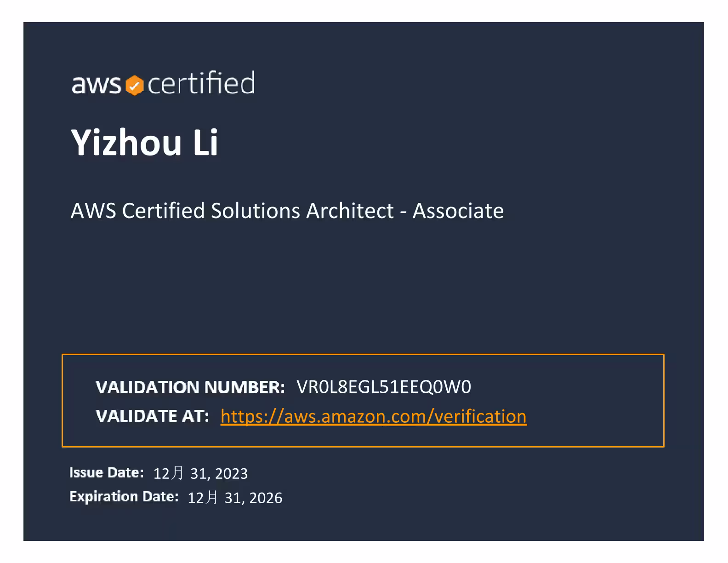Click validation code VR0L8EGL51EEQ0W0

384,387
